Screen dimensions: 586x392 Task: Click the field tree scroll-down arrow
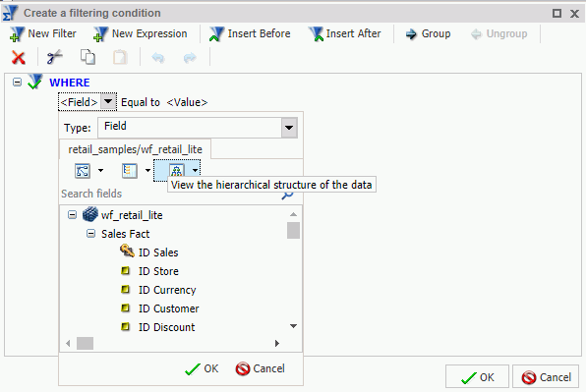point(293,326)
